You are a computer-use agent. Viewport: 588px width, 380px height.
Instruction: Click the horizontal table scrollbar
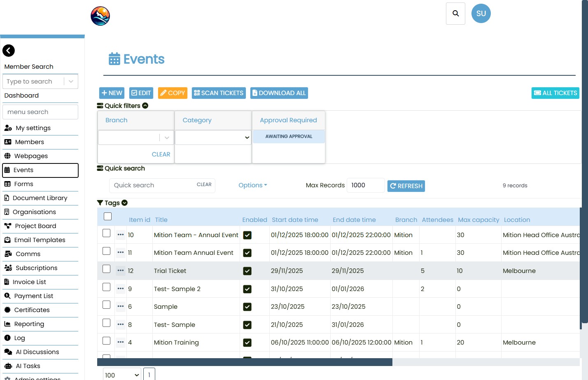coord(245,362)
